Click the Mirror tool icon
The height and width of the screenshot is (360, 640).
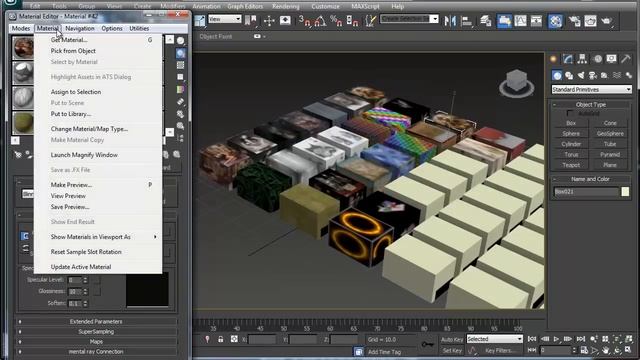[450, 20]
